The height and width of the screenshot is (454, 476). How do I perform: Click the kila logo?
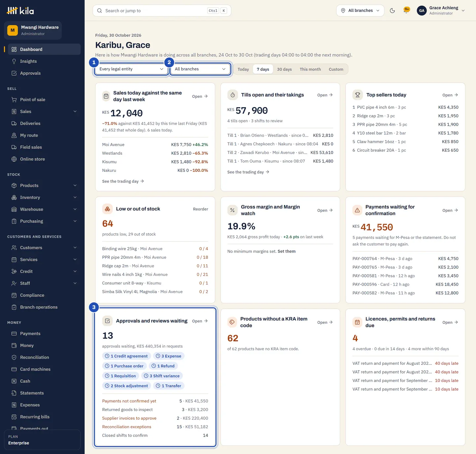tap(20, 11)
